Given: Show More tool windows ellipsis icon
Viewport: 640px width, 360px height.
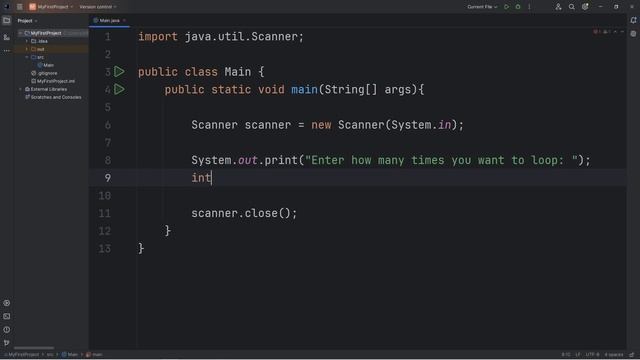Looking at the screenshot, I should coord(7,51).
